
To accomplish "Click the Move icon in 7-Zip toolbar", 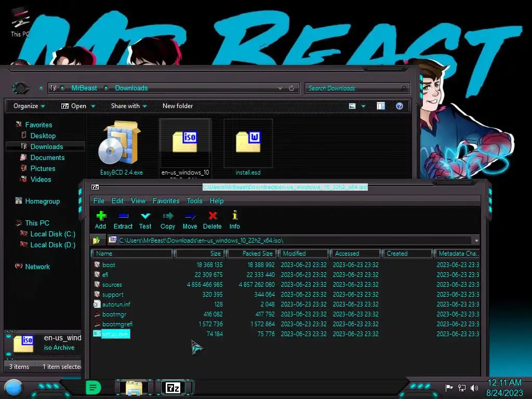I will (x=190, y=216).
